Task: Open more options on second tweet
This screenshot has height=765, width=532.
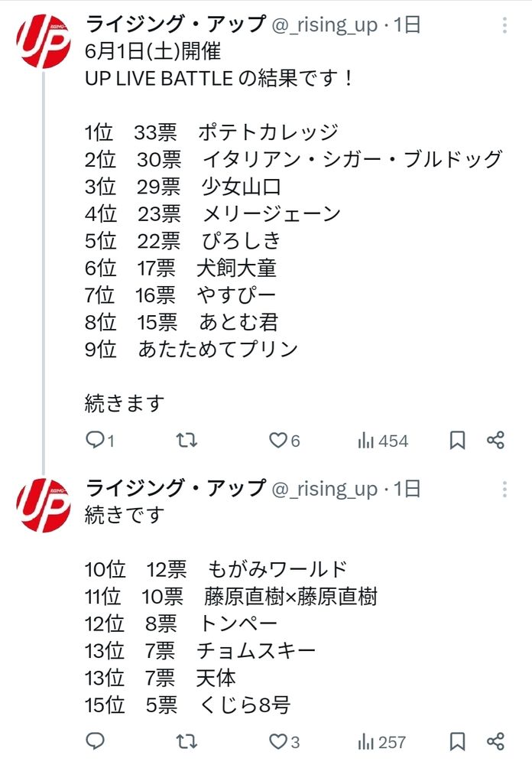Action: (x=504, y=489)
